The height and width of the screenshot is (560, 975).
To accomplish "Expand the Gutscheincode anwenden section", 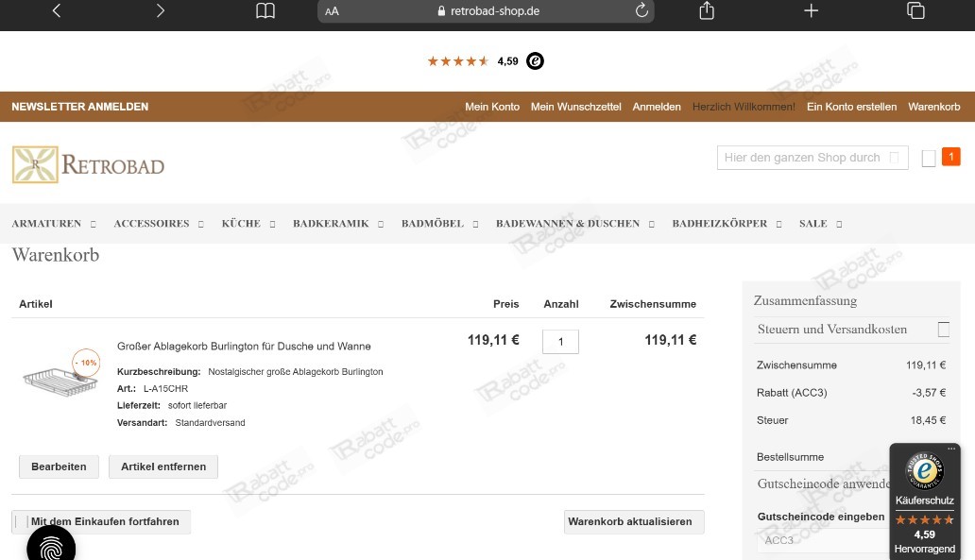I will 824,484.
